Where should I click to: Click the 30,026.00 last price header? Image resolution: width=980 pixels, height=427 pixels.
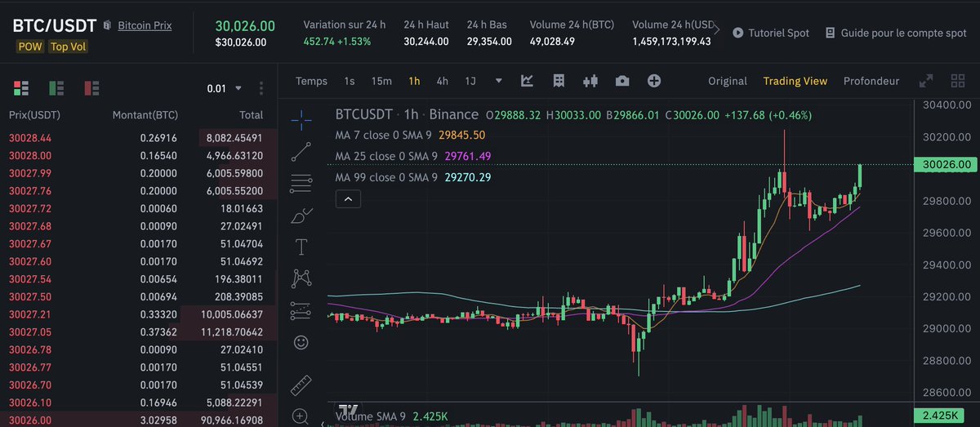point(245,26)
